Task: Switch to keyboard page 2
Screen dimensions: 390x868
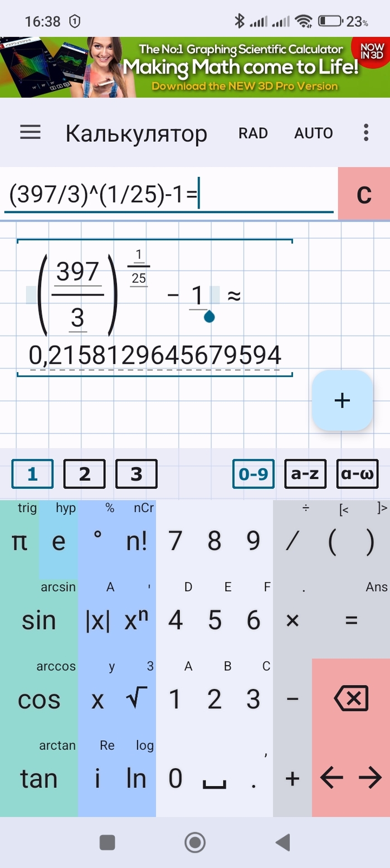Action: point(84,474)
